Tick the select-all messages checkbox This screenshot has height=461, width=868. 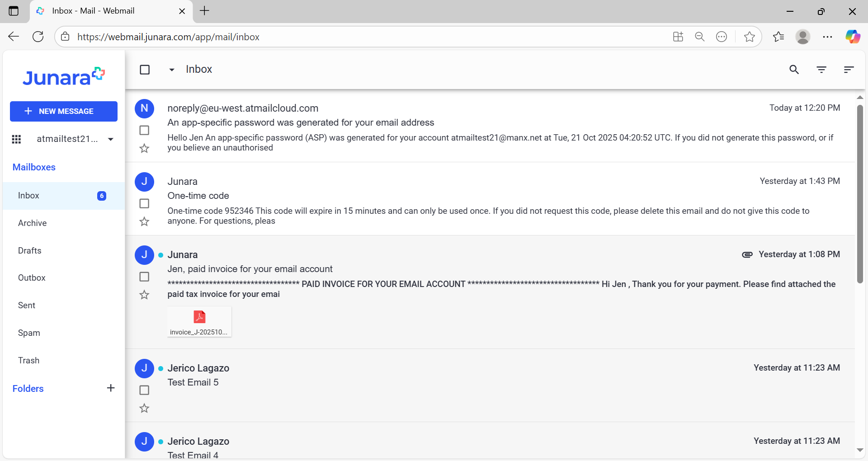(145, 70)
